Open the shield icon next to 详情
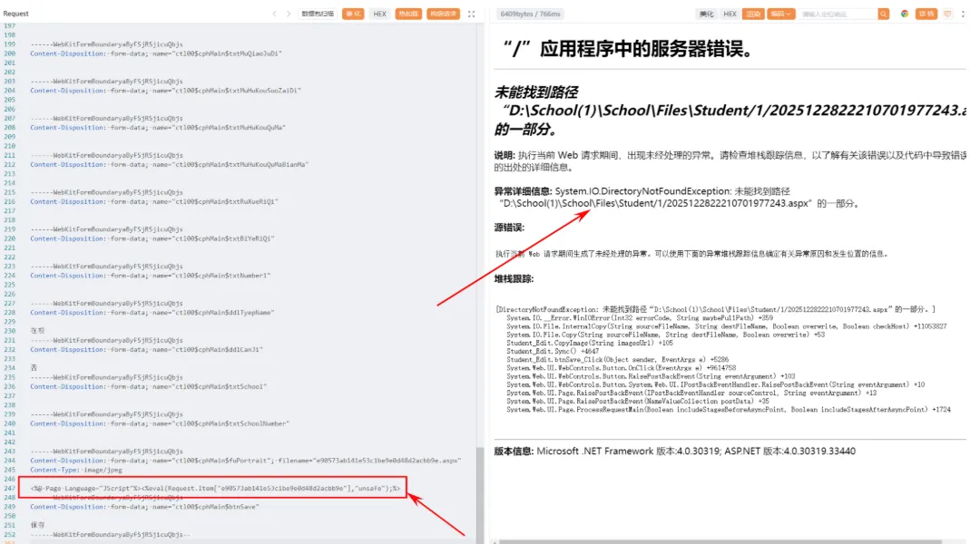Image resolution: width=980 pixels, height=544 pixels. [946, 14]
